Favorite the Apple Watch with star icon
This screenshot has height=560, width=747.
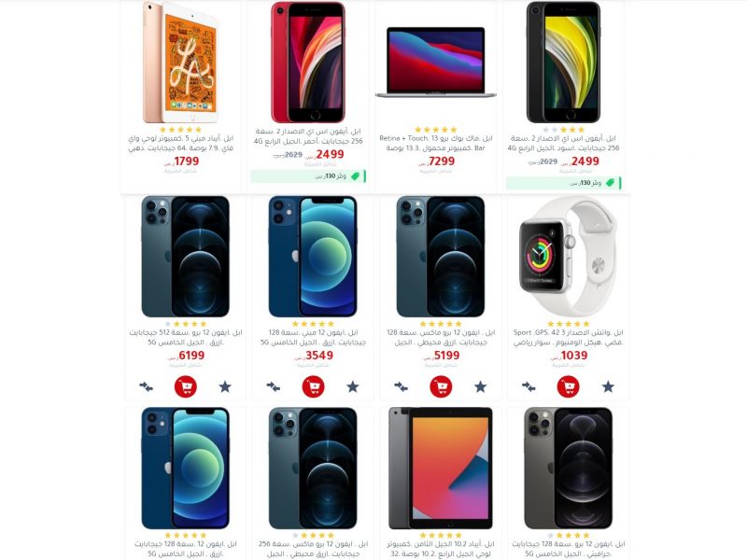pos(608,386)
